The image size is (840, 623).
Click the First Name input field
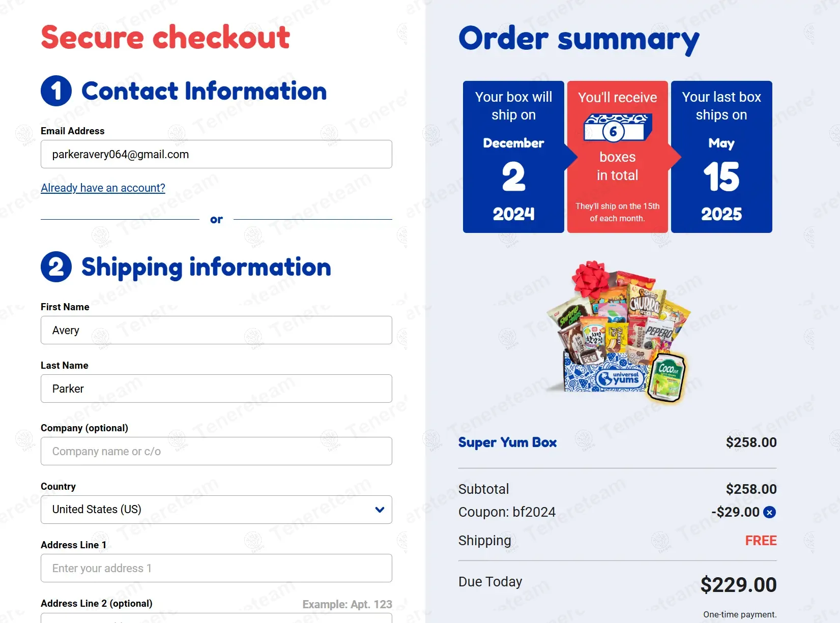(x=216, y=330)
